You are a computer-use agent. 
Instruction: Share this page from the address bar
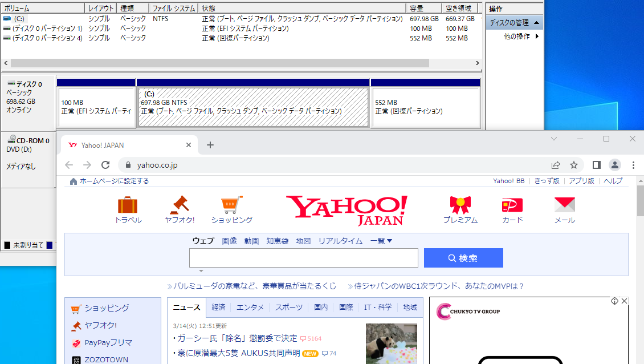pyautogui.click(x=556, y=165)
